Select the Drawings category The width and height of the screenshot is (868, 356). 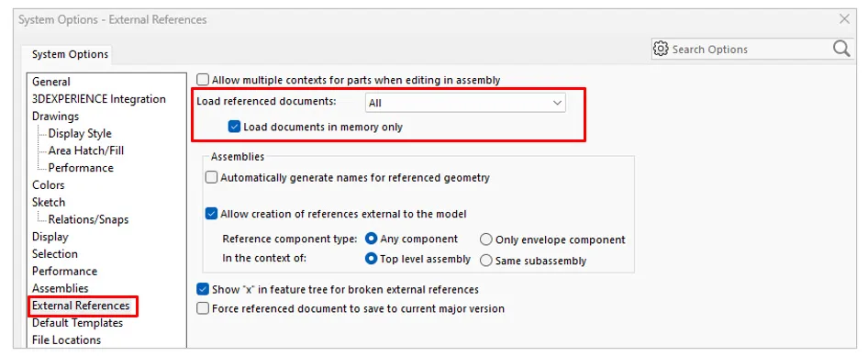[x=55, y=117]
